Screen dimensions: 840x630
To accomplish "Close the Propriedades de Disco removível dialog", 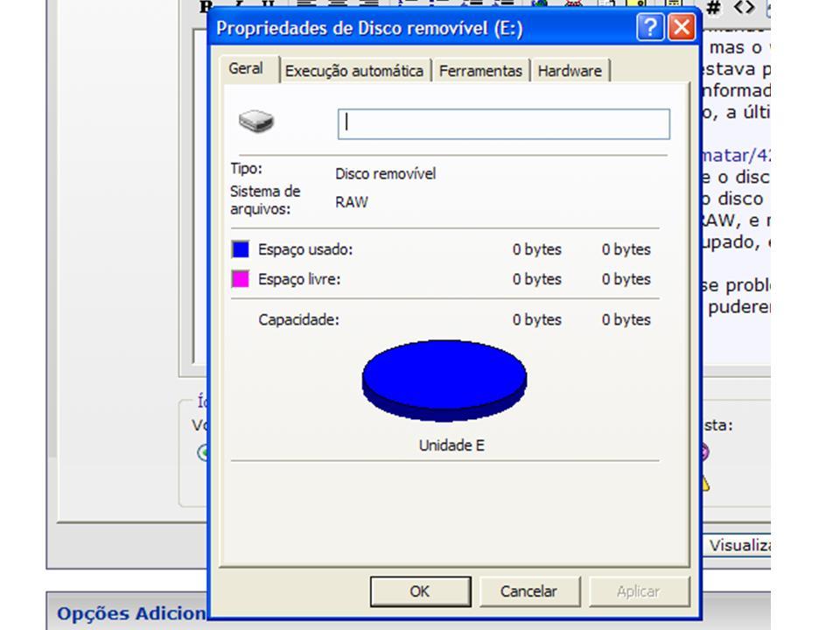I will click(x=682, y=27).
